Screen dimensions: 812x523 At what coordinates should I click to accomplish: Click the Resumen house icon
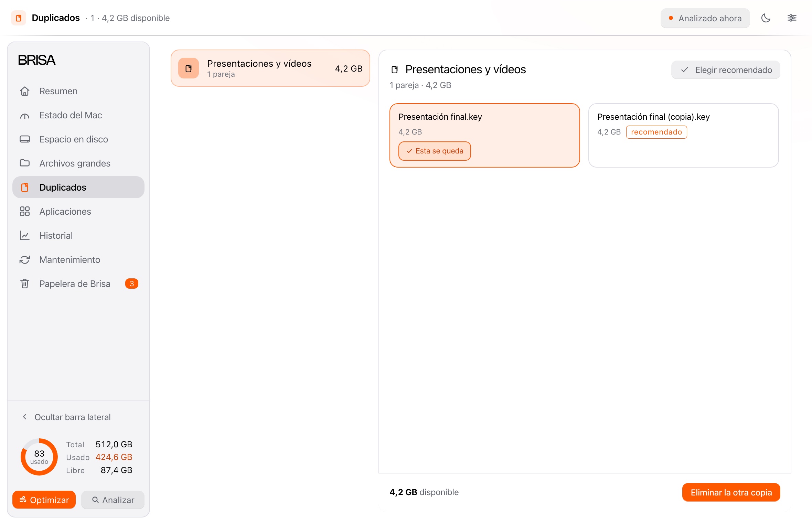pos(25,91)
